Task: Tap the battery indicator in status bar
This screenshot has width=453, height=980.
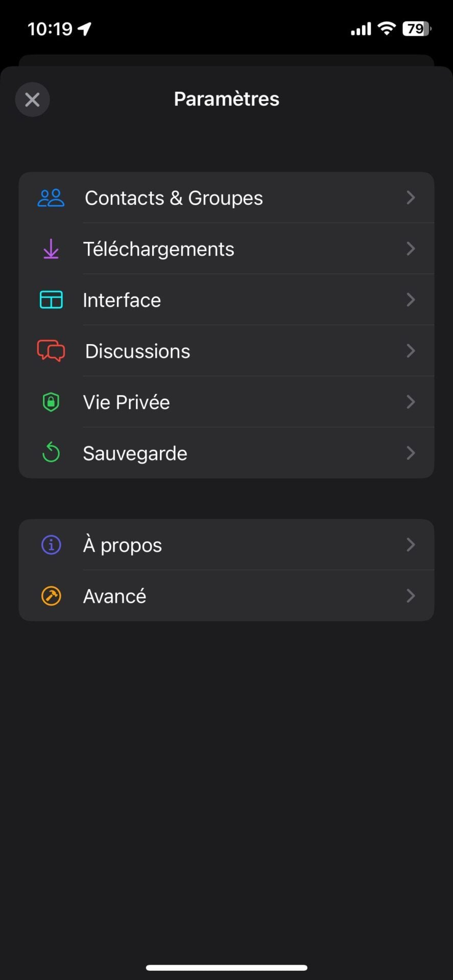Action: click(x=416, y=29)
